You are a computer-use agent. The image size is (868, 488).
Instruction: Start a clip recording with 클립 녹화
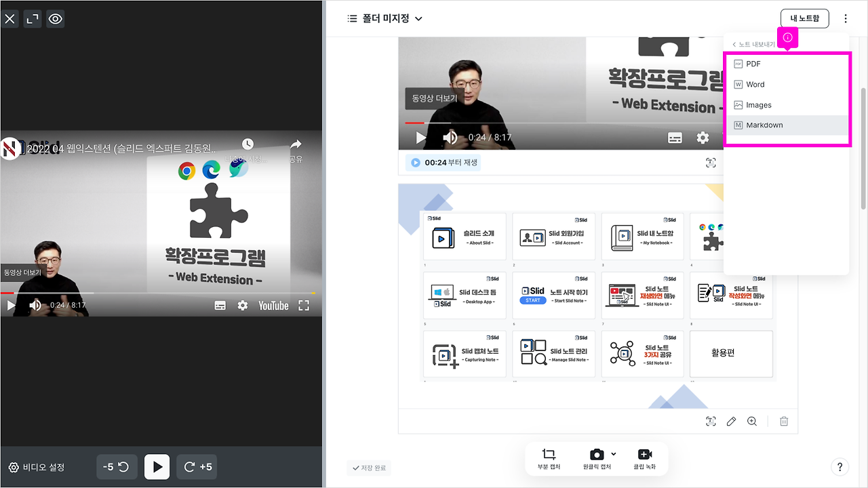[644, 459]
